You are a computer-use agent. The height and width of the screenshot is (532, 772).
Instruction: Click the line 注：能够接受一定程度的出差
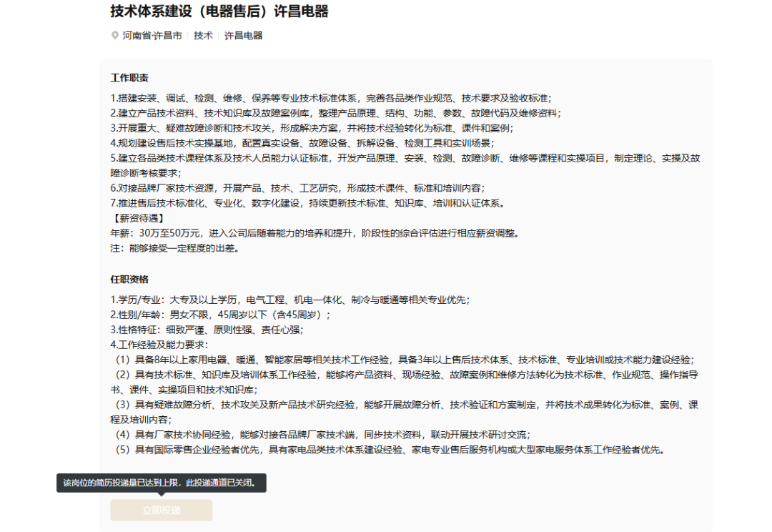click(x=175, y=248)
